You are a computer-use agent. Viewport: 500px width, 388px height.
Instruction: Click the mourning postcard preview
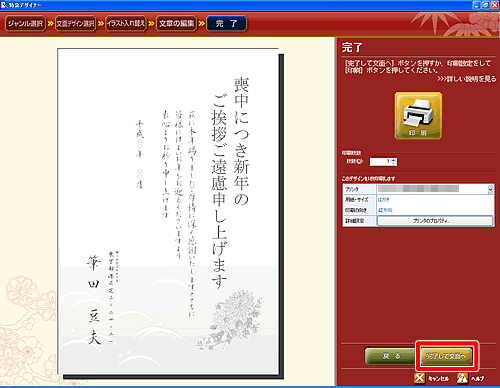click(168, 211)
